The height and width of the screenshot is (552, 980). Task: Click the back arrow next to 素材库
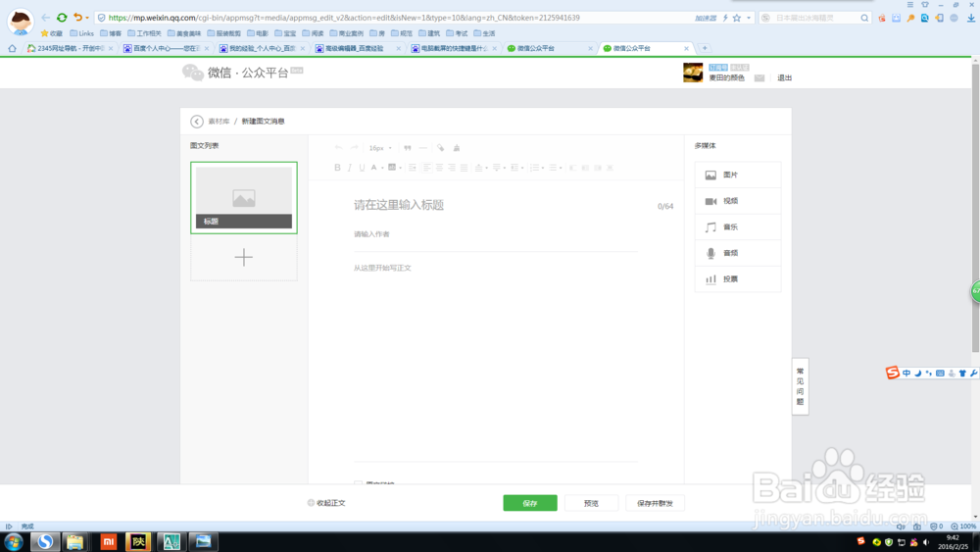click(197, 122)
